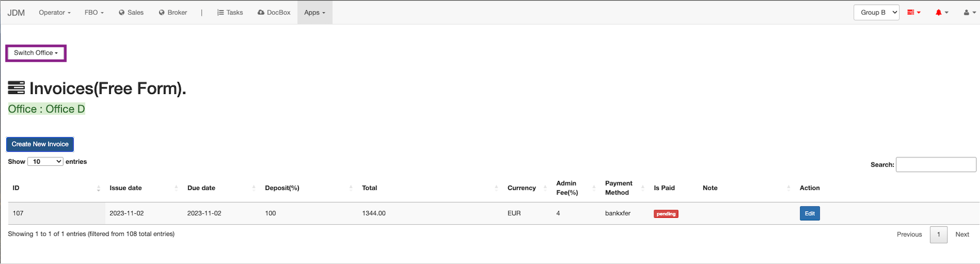Expand the Switch Office dropdown
980x264 pixels.
pyautogui.click(x=36, y=53)
